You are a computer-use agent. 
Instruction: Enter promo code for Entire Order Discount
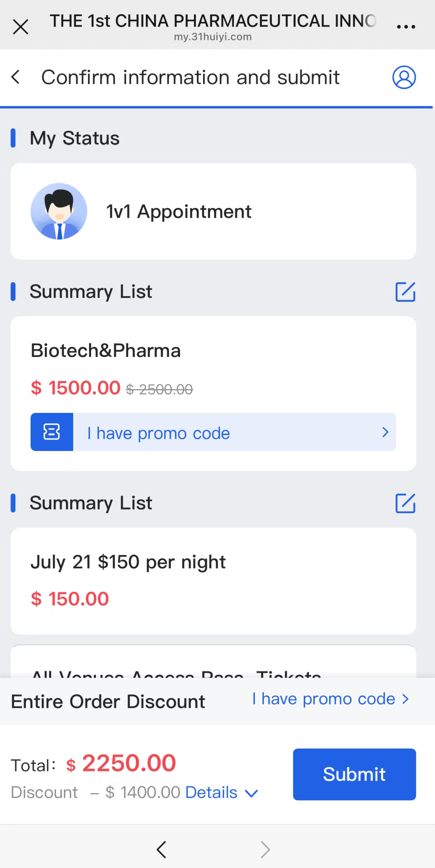pos(330,699)
